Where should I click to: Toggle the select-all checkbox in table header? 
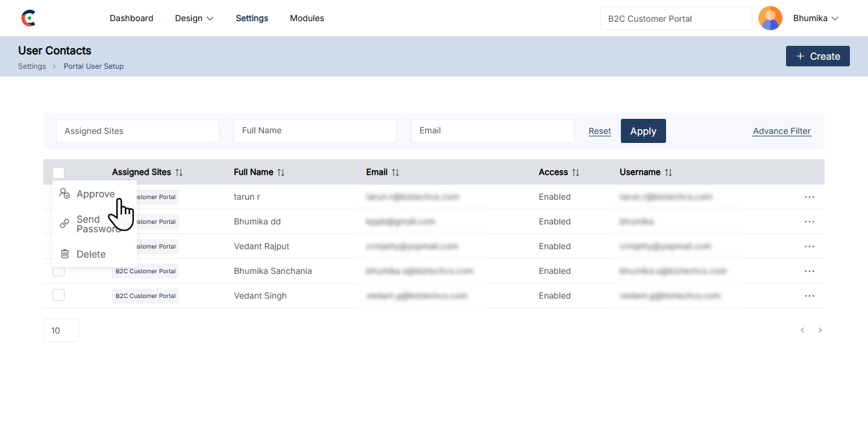point(58,173)
